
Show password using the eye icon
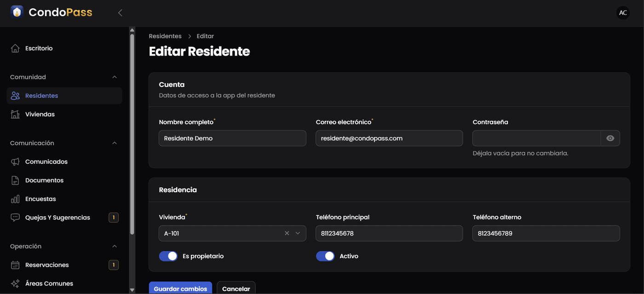pyautogui.click(x=610, y=138)
